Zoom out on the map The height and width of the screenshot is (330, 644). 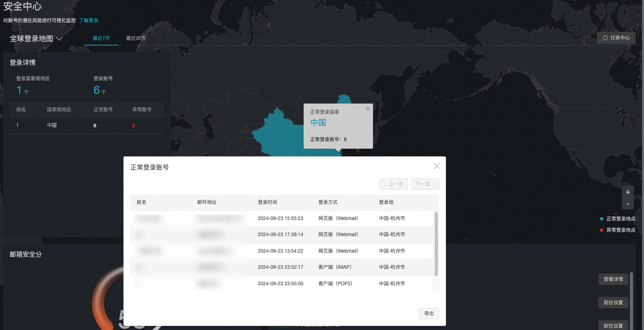627,204
